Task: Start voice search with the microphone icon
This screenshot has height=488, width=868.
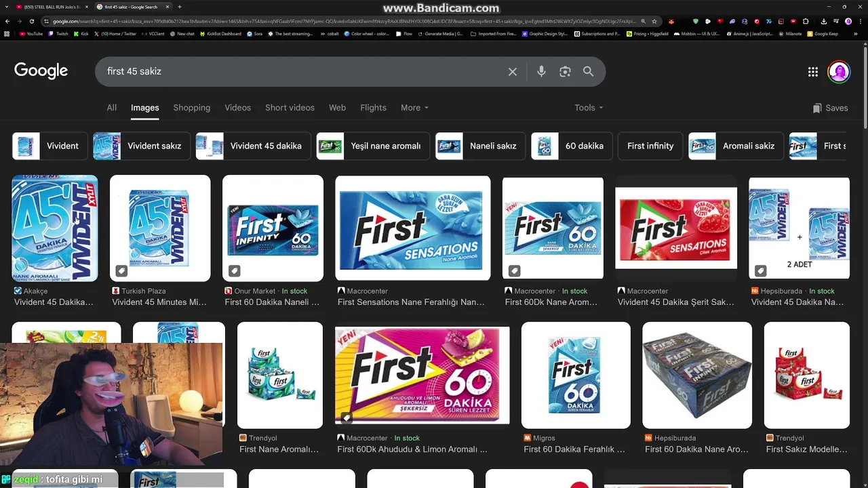Action: click(541, 71)
